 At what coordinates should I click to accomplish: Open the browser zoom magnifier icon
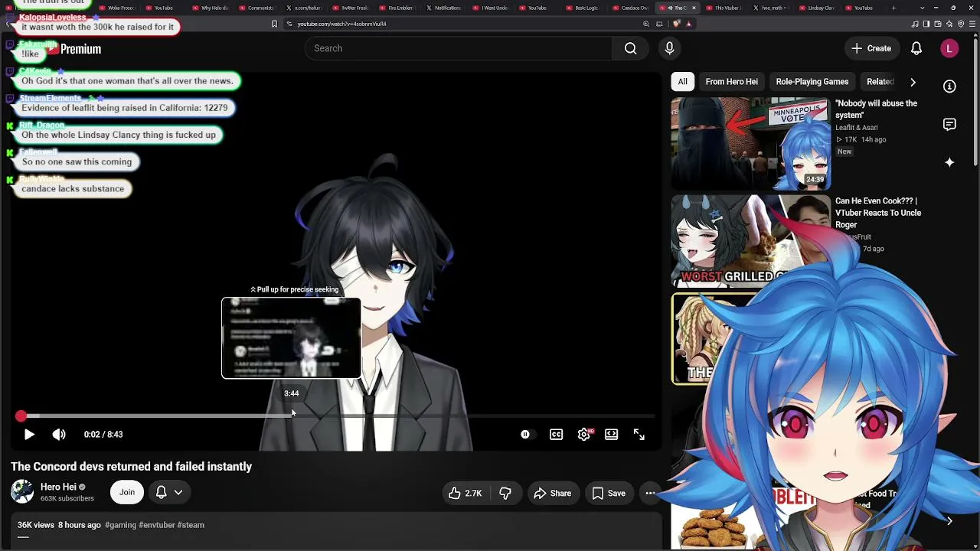646,24
